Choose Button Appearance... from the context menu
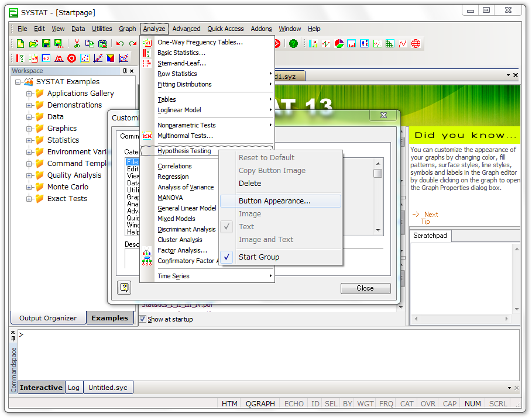This screenshot has width=532, height=418. coord(281,201)
